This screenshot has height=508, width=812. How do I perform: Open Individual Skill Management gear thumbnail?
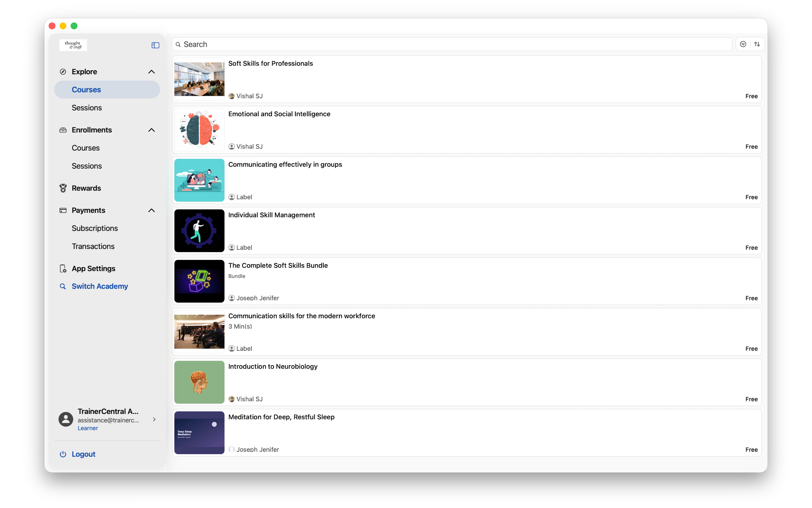pos(199,231)
